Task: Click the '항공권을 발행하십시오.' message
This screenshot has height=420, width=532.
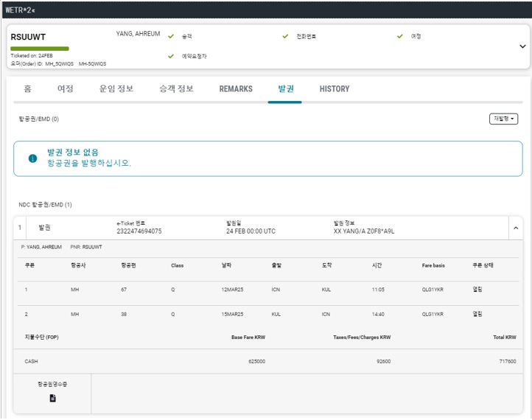Action: tap(89, 163)
